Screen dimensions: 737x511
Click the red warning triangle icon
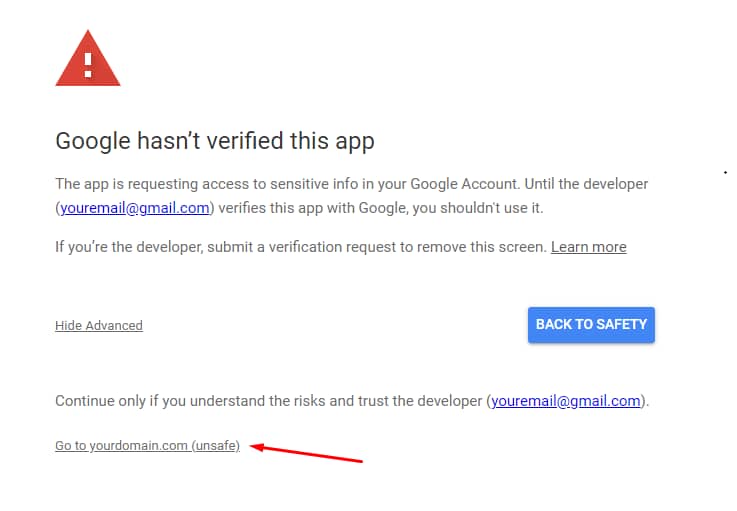[x=88, y=59]
